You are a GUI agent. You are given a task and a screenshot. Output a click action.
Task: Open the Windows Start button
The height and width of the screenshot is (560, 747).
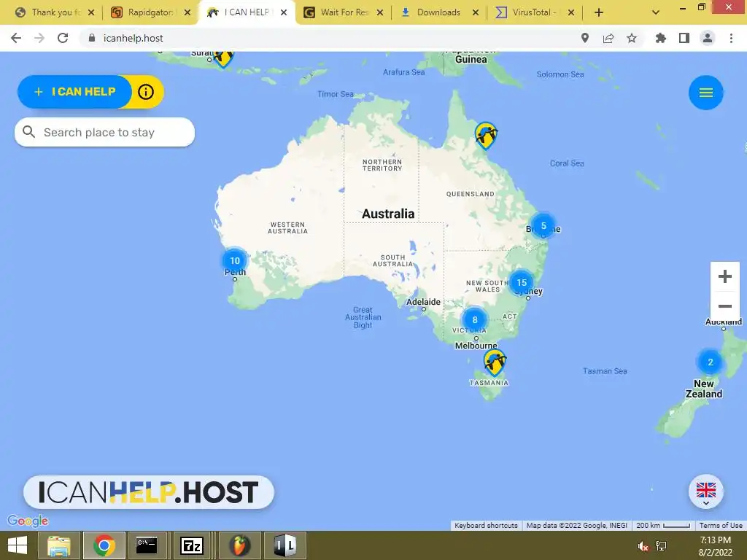18,545
